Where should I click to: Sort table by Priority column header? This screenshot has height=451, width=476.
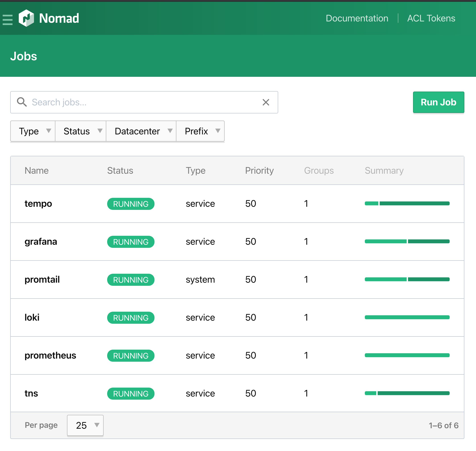pos(259,170)
